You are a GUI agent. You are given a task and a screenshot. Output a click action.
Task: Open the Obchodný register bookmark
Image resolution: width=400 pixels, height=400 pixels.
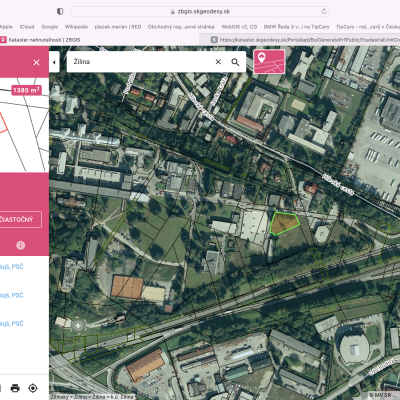coord(181,27)
